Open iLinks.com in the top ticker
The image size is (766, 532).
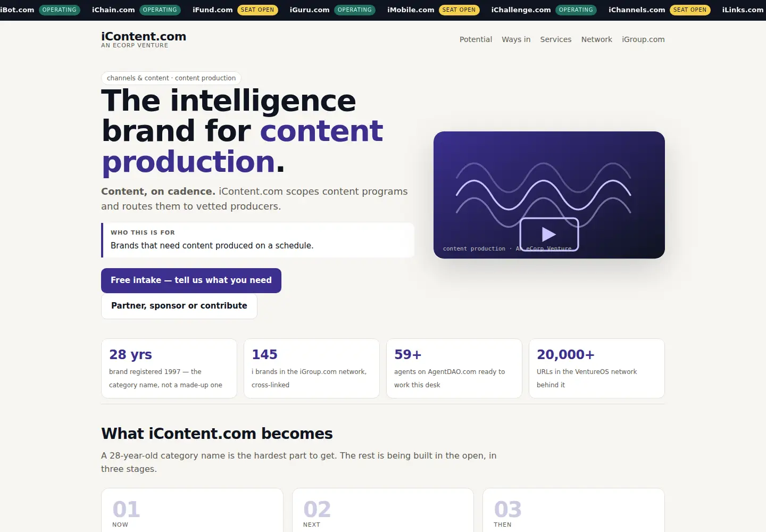coord(743,10)
